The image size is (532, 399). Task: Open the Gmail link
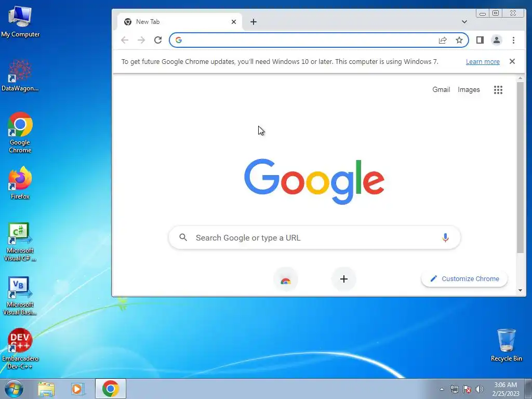441,89
